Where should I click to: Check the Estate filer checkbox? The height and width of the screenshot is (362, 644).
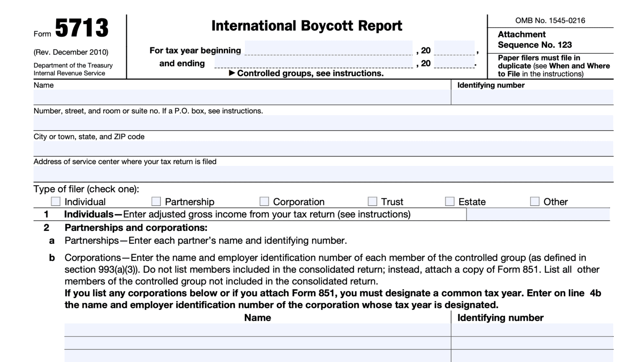click(449, 202)
